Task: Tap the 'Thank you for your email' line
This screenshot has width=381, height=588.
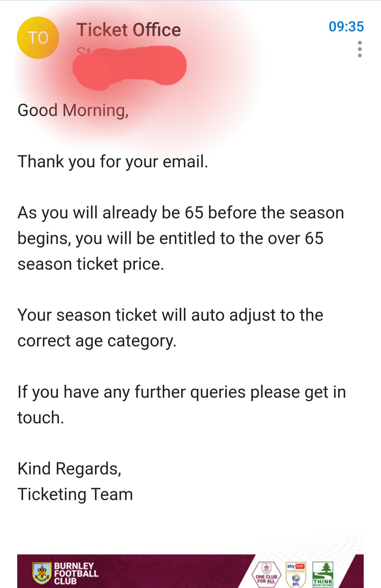Action: tap(113, 161)
